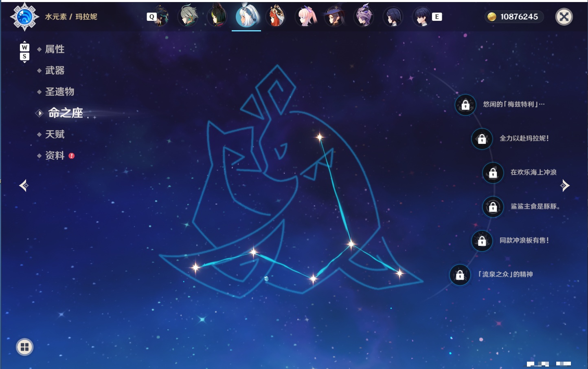Click the constellation name 同款冲浪板有售!
The height and width of the screenshot is (369, 588).
pyautogui.click(x=524, y=240)
